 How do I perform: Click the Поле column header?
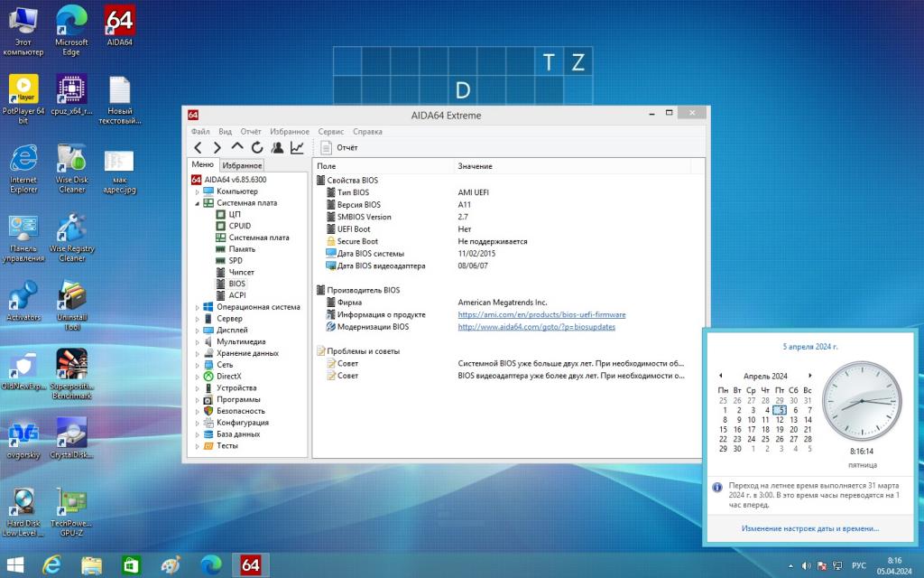click(x=383, y=166)
